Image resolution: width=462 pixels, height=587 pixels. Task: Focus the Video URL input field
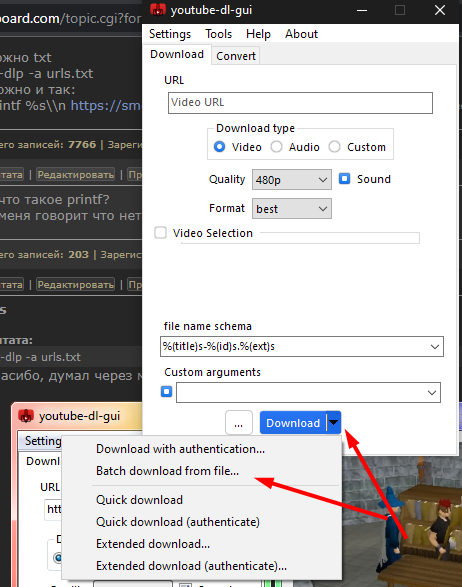click(x=300, y=103)
